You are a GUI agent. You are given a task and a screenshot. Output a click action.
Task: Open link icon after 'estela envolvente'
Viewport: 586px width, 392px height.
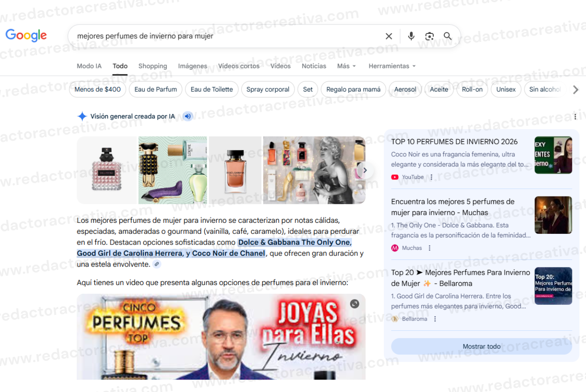(157, 264)
